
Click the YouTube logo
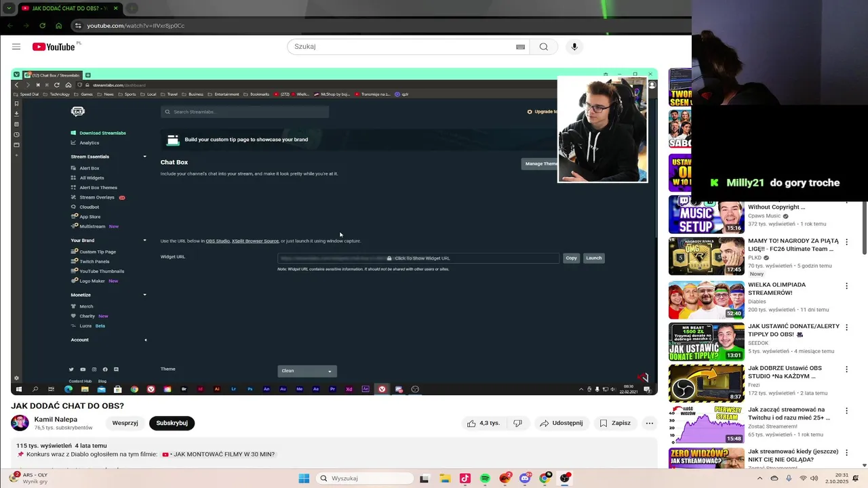[x=54, y=47]
